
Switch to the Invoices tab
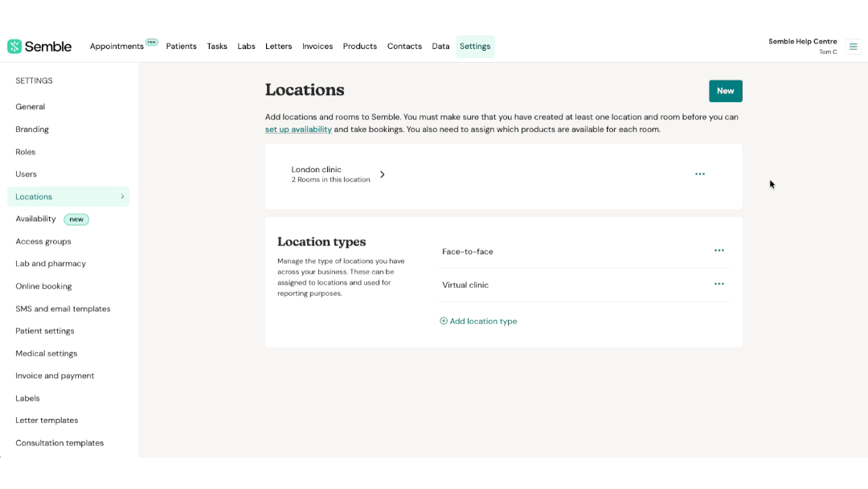pos(317,47)
